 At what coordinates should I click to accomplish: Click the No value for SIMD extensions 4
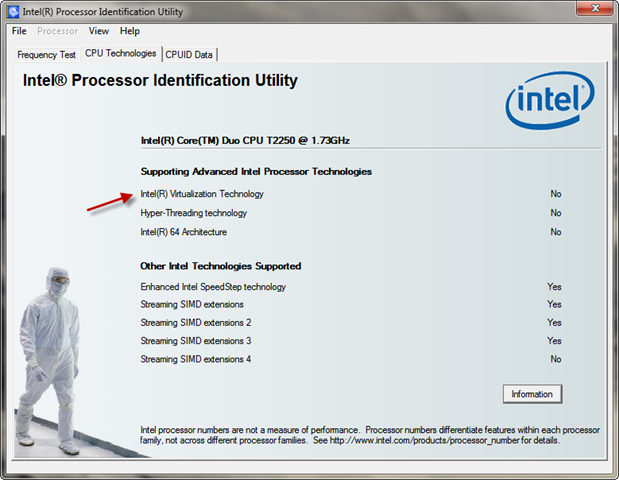click(556, 359)
